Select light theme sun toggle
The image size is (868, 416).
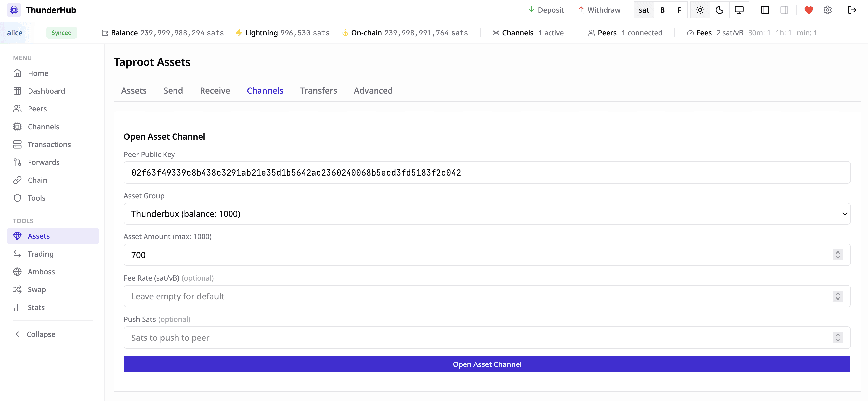pos(700,10)
